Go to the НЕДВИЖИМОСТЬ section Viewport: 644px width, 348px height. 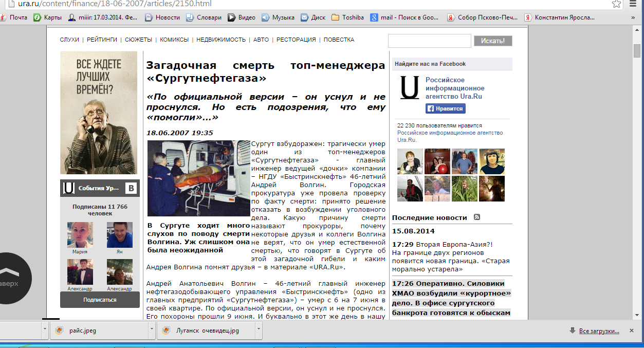pyautogui.click(x=222, y=40)
